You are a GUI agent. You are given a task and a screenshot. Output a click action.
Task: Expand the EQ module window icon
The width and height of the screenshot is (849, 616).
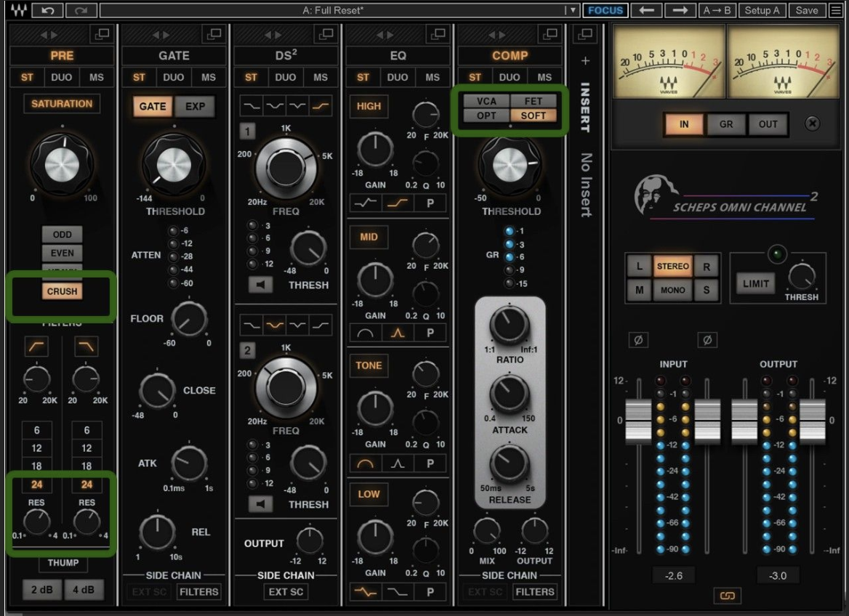coord(438,34)
